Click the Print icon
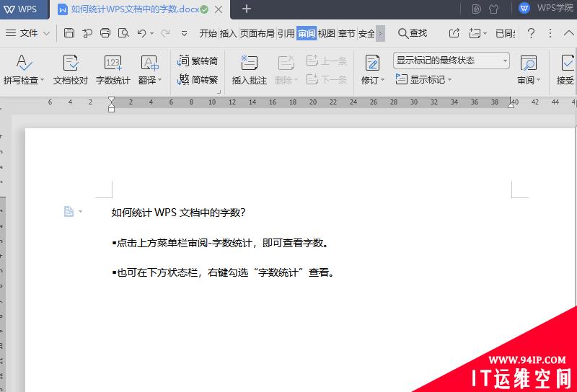Viewport: 577px width, 392px height. pos(105,33)
